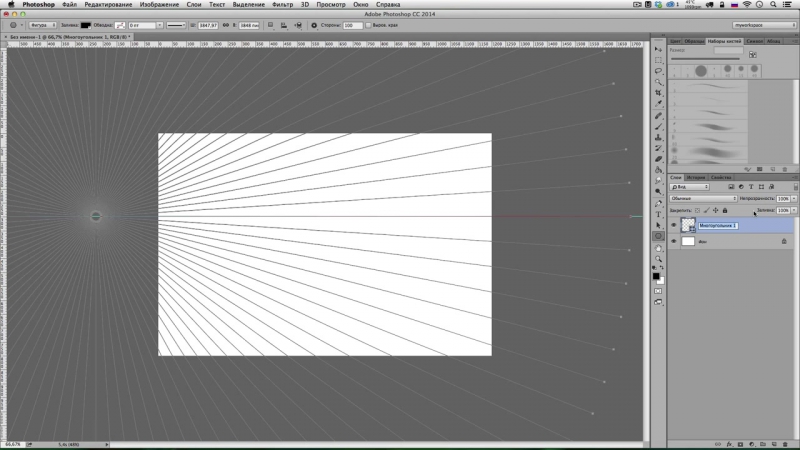Open stroke line style dropdown

176,25
